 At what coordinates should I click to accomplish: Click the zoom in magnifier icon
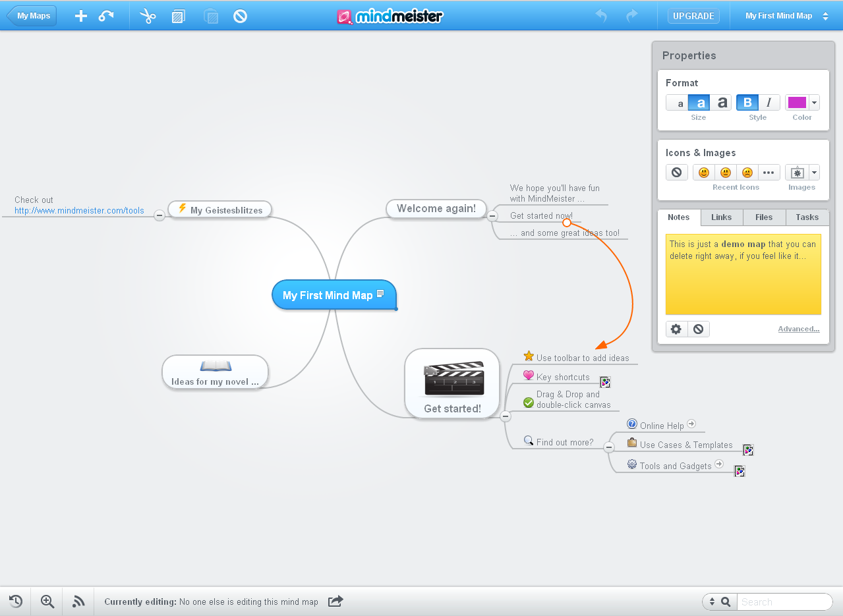click(x=47, y=601)
